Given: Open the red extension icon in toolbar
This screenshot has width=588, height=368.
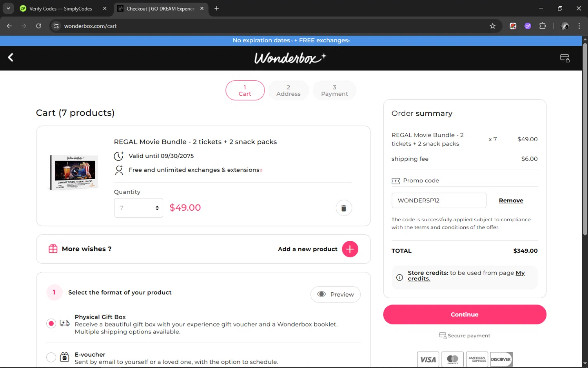Looking at the screenshot, I should pyautogui.click(x=513, y=26).
